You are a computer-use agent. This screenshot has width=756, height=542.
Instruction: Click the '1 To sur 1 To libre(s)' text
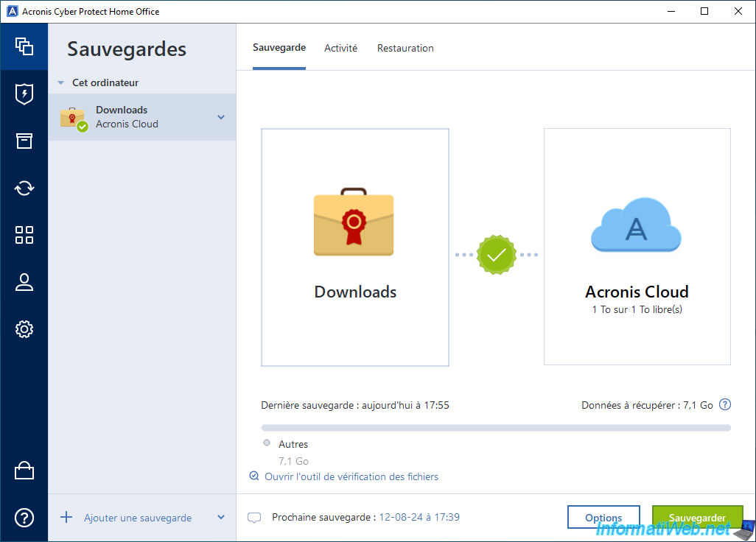click(x=637, y=309)
